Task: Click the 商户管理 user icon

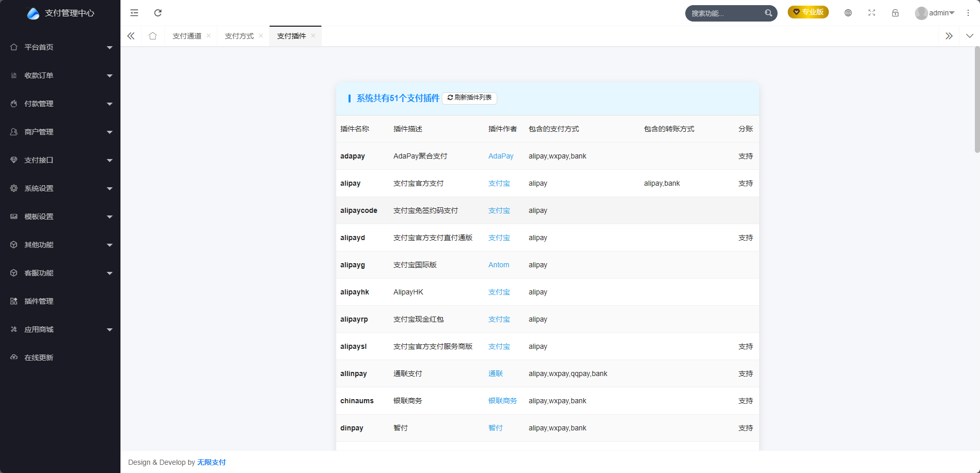Action: (14, 132)
